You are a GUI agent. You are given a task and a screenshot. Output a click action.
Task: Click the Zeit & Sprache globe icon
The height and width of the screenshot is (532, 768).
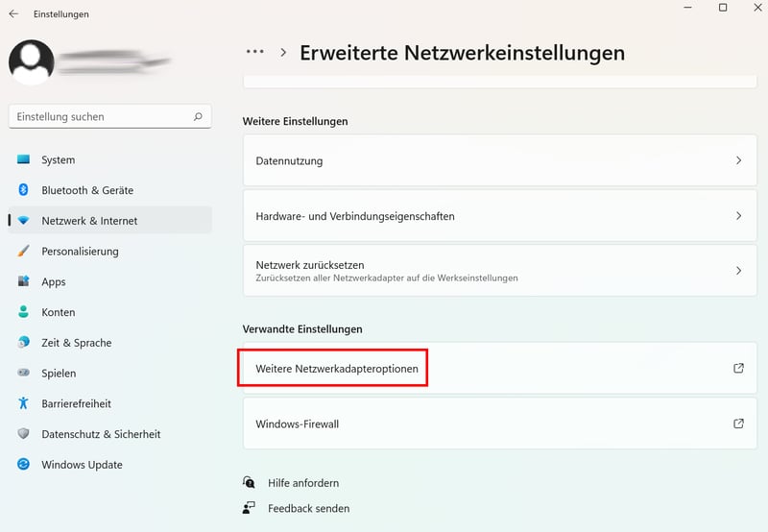[24, 343]
